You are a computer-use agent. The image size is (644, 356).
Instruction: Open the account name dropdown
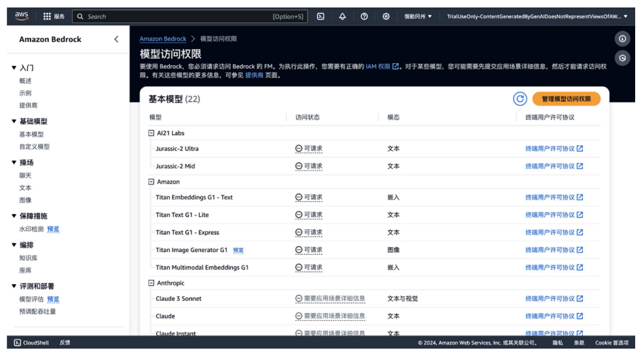pos(537,16)
